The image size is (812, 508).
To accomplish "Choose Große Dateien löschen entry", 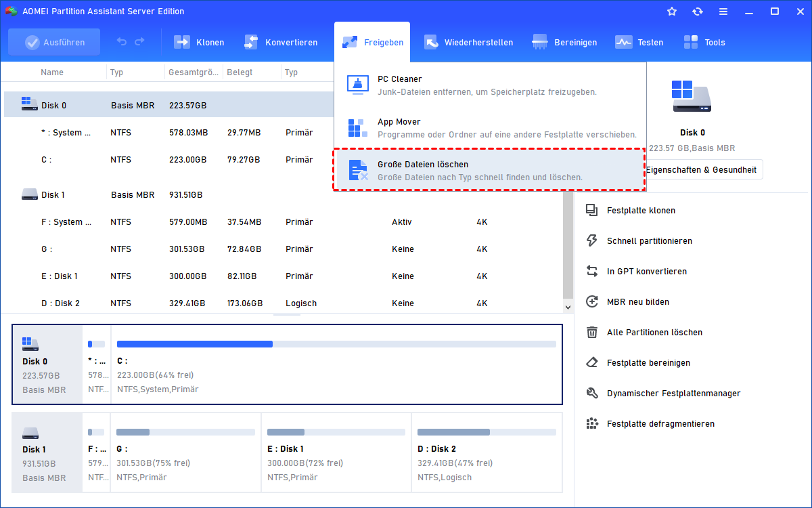I will [x=490, y=171].
